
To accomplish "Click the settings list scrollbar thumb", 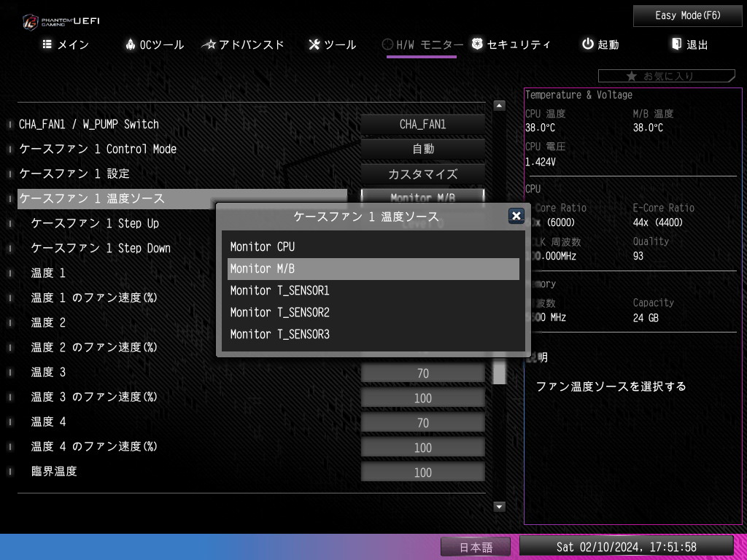I will (499, 370).
